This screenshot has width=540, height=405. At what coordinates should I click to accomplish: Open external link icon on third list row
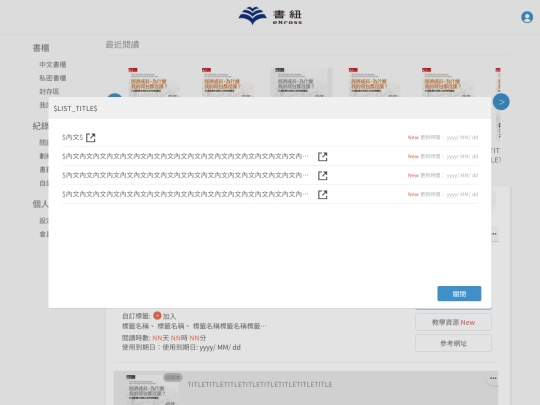tap(322, 175)
